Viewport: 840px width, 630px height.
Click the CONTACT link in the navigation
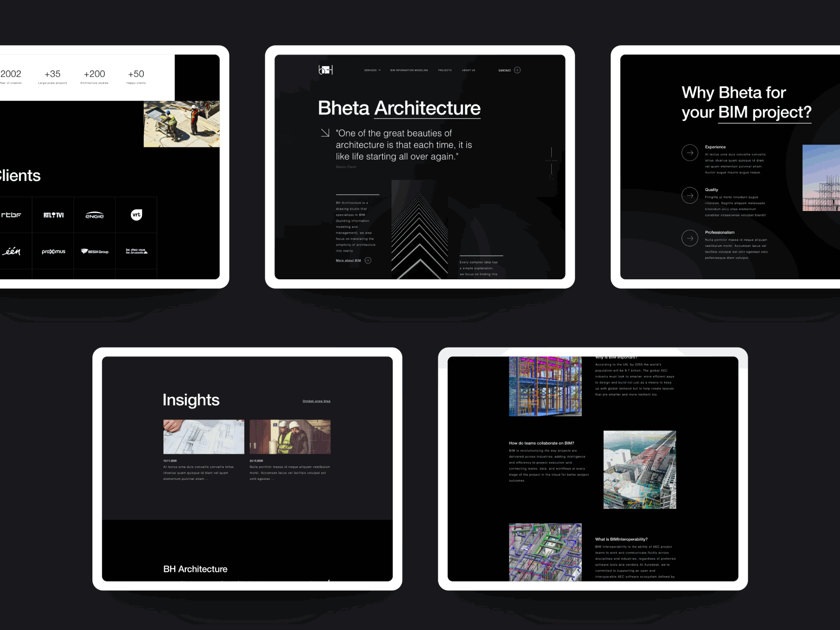click(504, 70)
